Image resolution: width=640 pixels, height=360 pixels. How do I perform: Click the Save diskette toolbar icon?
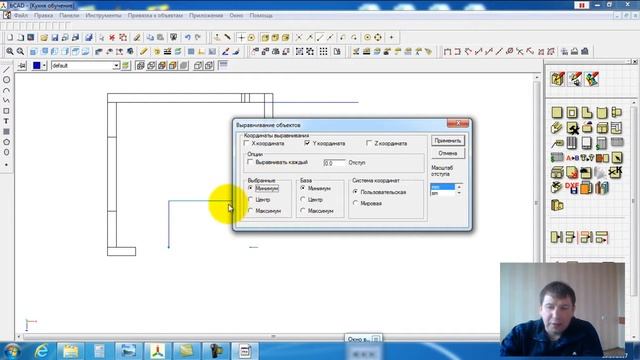coord(54,38)
